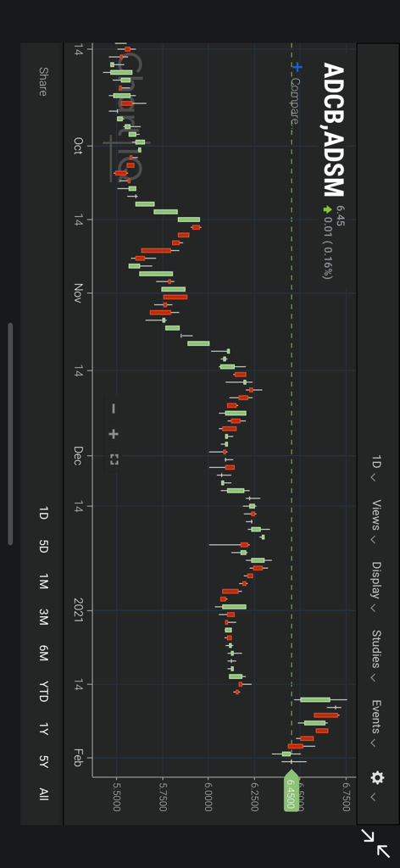The image size is (400, 868).
Task: Click the 6.2500 price axis label
Action: tap(254, 796)
